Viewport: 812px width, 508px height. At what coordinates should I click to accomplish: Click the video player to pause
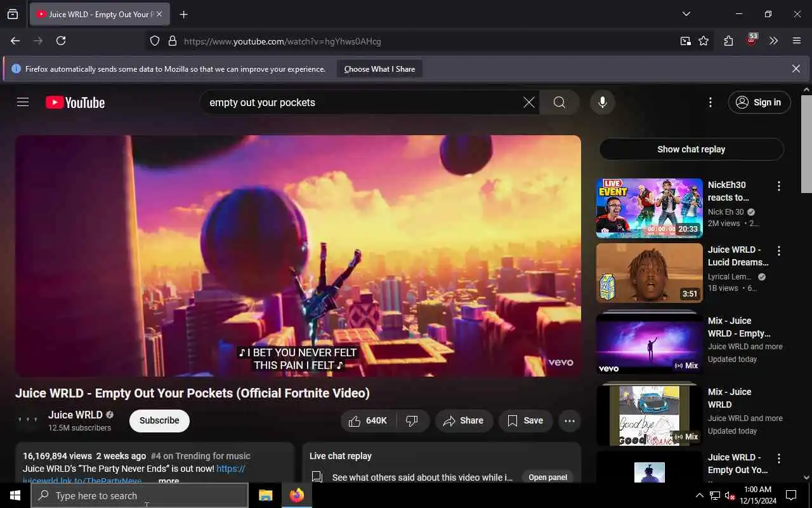(x=298, y=256)
